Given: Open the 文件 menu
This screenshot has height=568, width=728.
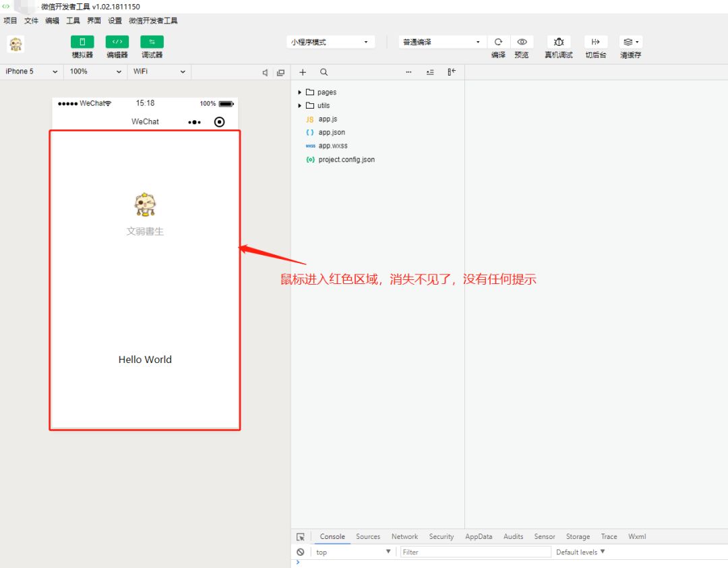Looking at the screenshot, I should [x=31, y=20].
